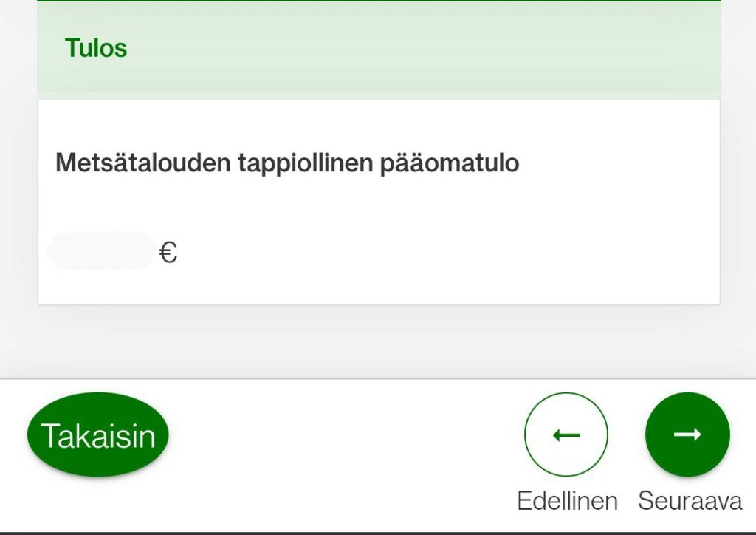The height and width of the screenshot is (535, 756).
Task: Click the euro currency symbol
Action: click(168, 253)
